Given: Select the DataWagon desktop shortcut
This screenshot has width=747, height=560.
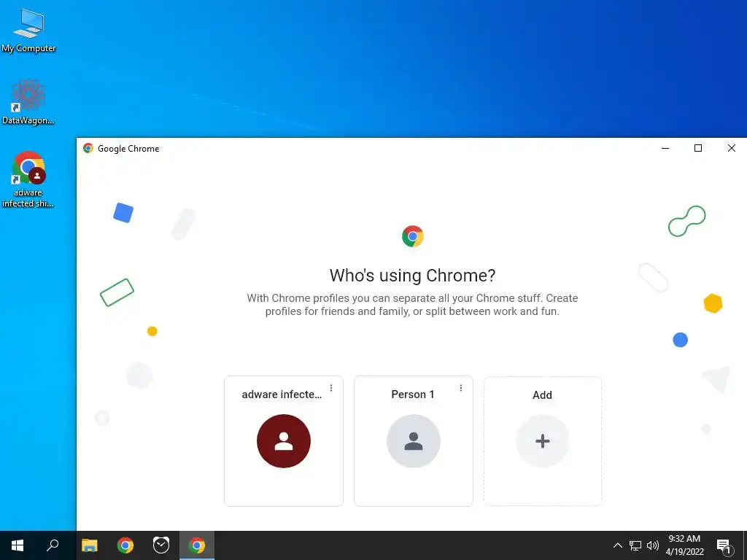Looking at the screenshot, I should [x=28, y=102].
